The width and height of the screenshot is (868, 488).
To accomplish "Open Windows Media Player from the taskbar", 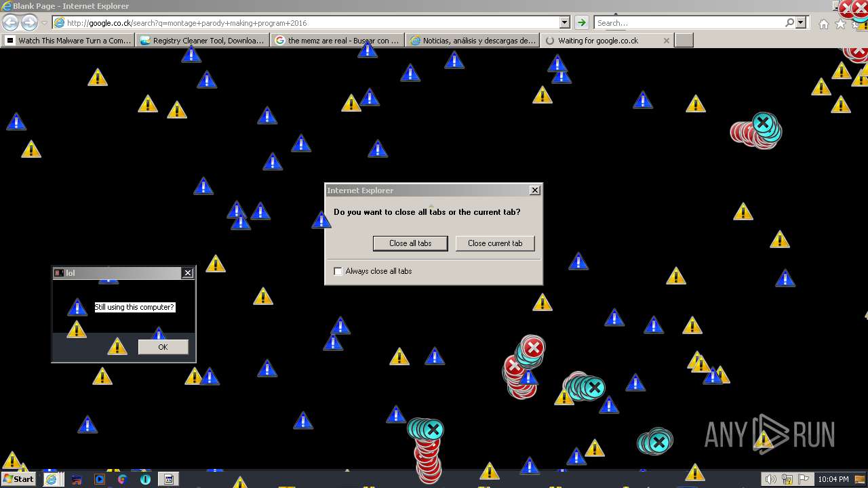I will point(100,479).
